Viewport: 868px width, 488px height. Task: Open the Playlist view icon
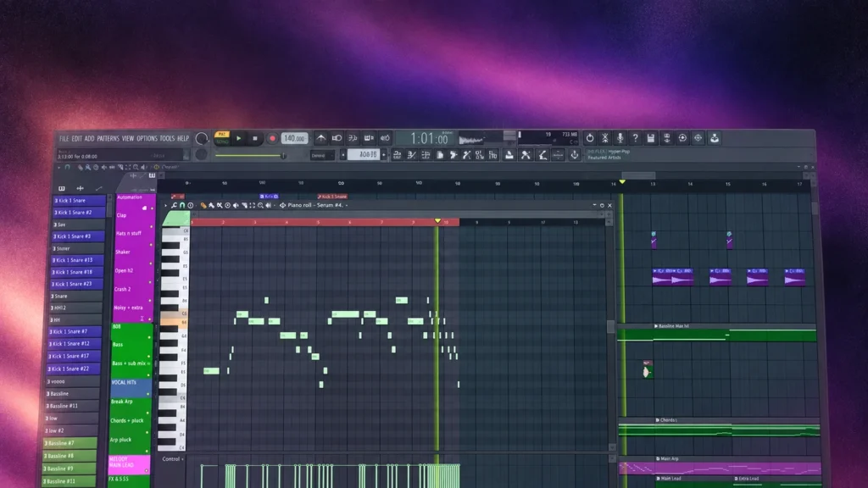[x=397, y=156]
